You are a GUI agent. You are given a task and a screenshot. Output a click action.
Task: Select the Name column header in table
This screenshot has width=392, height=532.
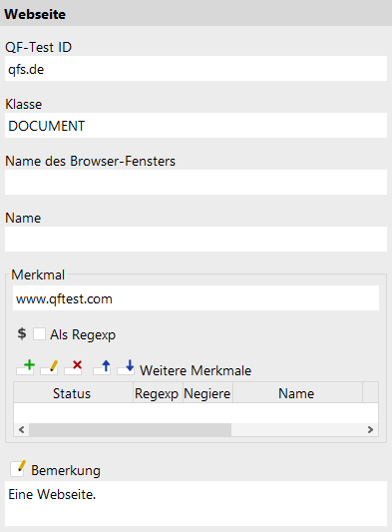tap(297, 393)
